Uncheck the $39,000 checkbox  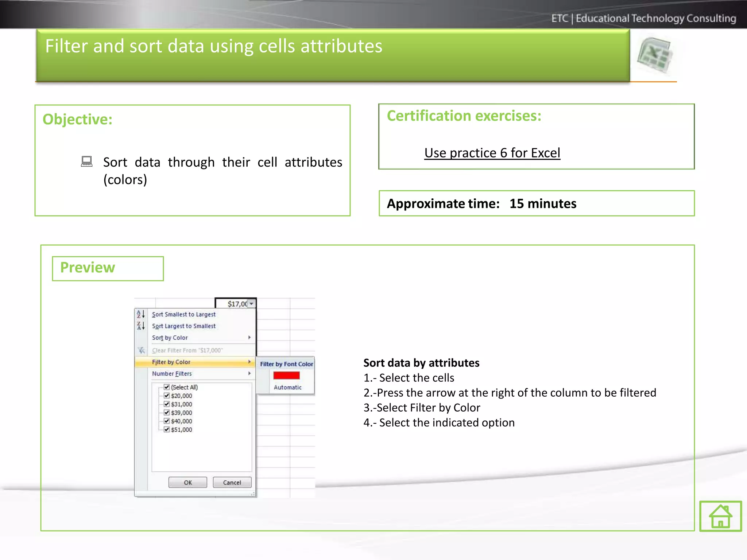[x=167, y=412]
